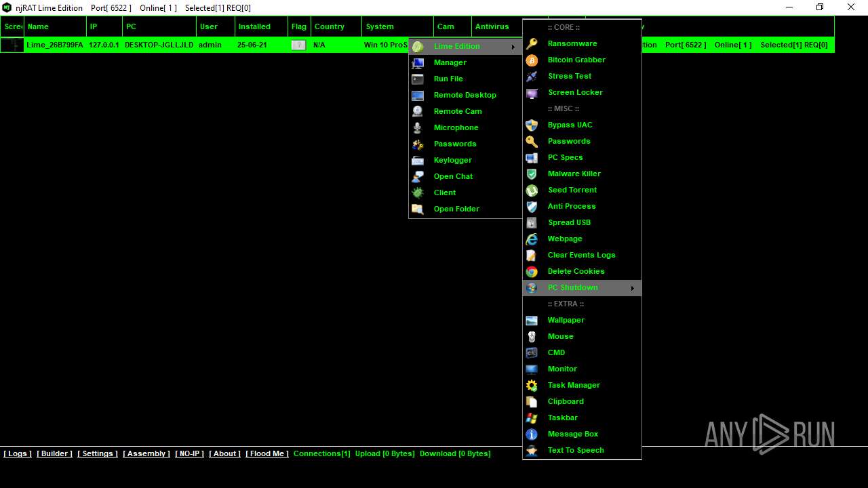Expand the PC Shutdown submenu

pyautogui.click(x=582, y=287)
